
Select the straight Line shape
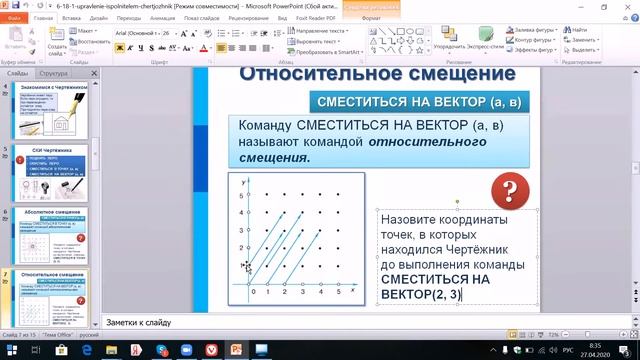[x=382, y=31]
